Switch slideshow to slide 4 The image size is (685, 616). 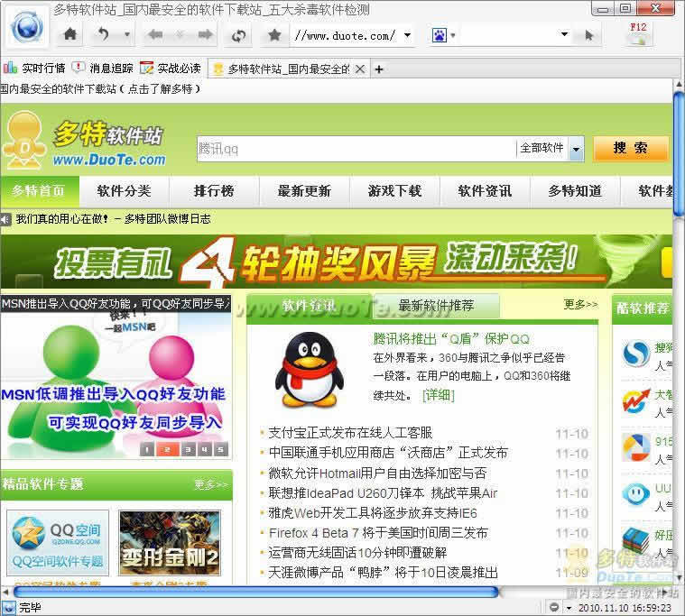[205, 449]
